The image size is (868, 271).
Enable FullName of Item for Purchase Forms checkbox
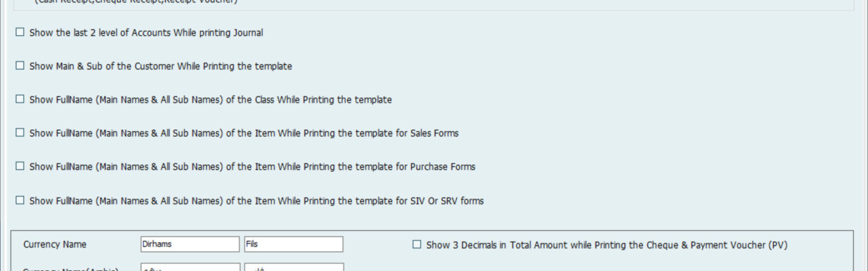pyautogui.click(x=20, y=166)
